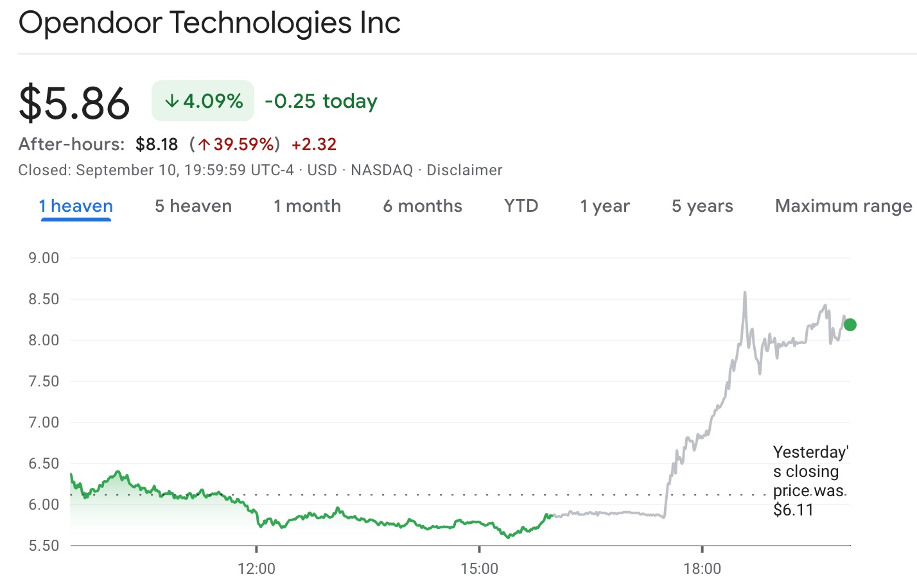Image resolution: width=917 pixels, height=588 pixels.
Task: Click the chart peak near 8.50
Action: (745, 293)
